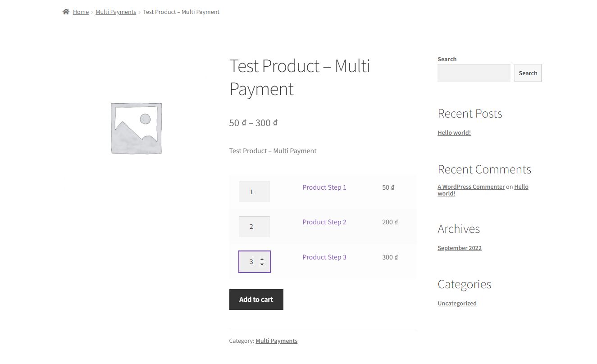Go to Multi Payments breadcrumb
The image size is (597, 364).
click(x=116, y=12)
